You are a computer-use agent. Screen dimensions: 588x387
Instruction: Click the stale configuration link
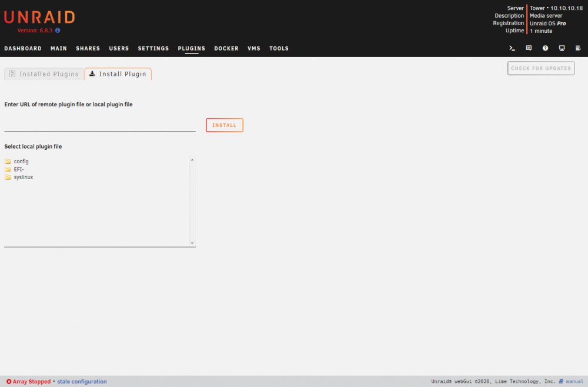[82, 381]
